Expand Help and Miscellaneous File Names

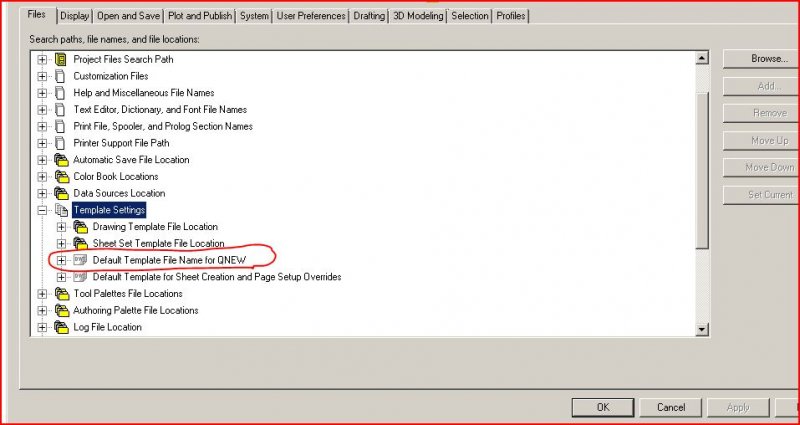42,93
